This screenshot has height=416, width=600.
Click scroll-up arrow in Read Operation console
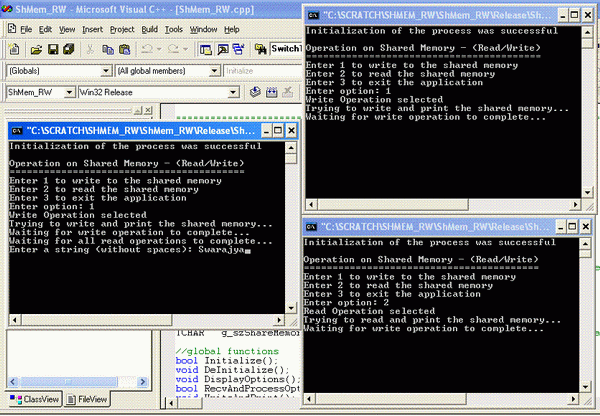click(585, 244)
